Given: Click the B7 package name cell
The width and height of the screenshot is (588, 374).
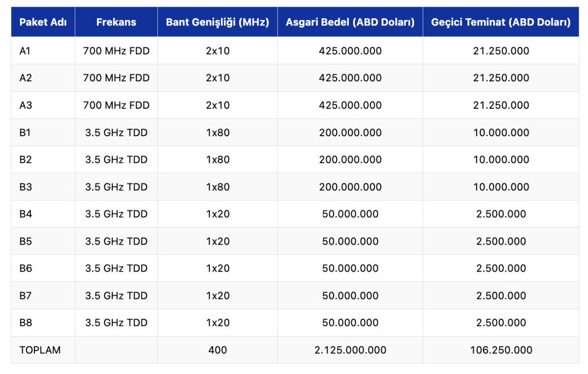Looking at the screenshot, I should [x=25, y=296].
